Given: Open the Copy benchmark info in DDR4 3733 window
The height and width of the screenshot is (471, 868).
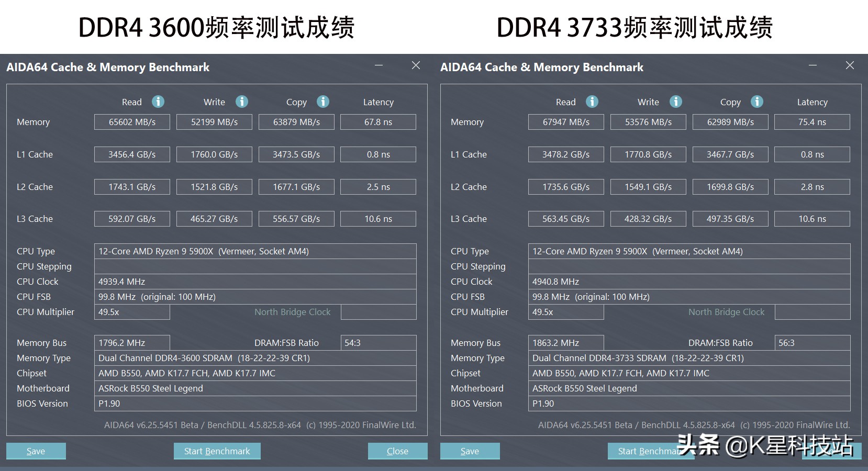Looking at the screenshot, I should tap(757, 102).
